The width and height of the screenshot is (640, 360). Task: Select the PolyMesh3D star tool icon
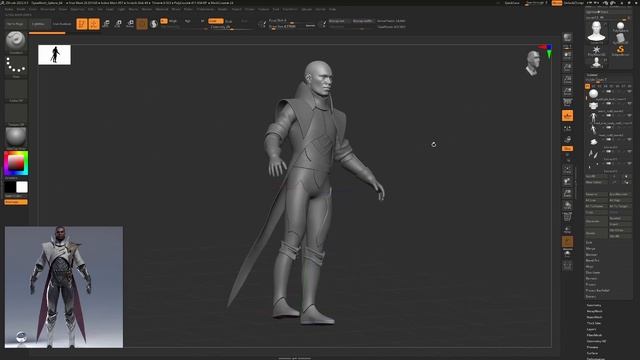pos(596,51)
